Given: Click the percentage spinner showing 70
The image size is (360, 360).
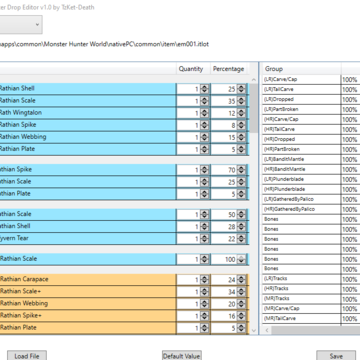Looking at the screenshot, I should (241, 170).
